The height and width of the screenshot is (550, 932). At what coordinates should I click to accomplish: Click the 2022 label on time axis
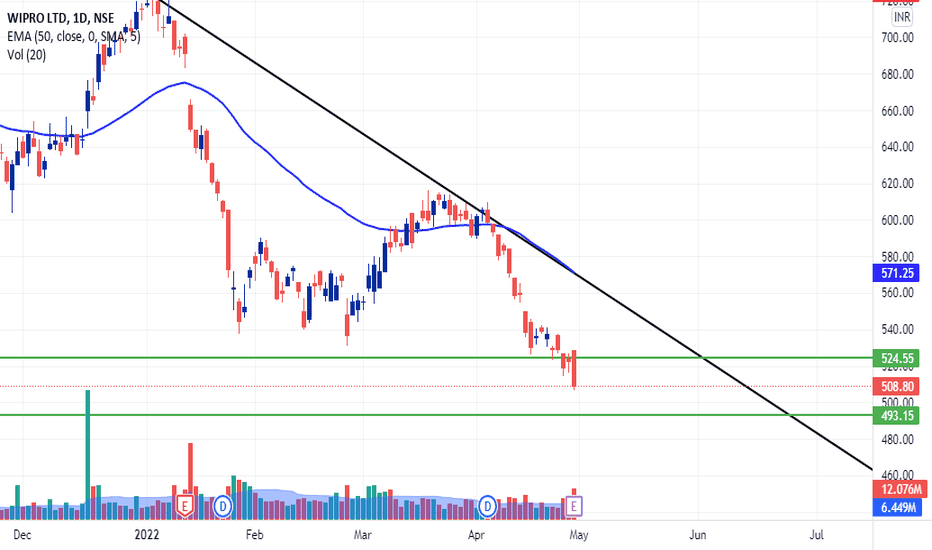tap(147, 535)
